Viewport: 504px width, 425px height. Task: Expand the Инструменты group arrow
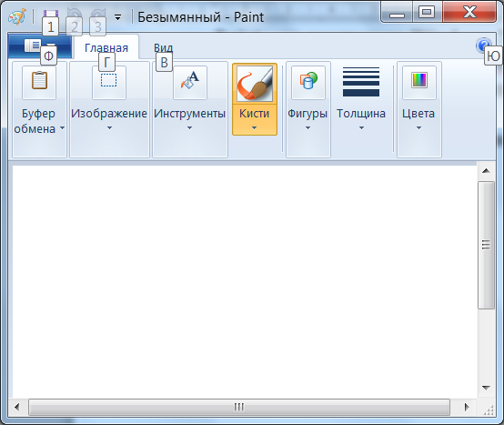189,128
